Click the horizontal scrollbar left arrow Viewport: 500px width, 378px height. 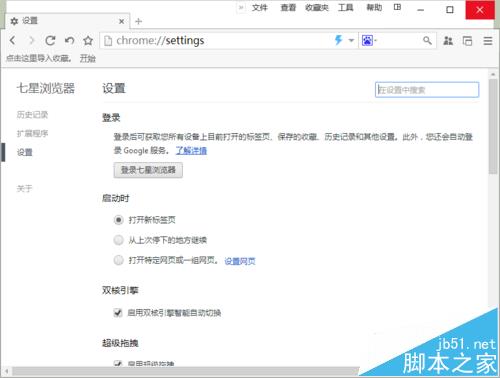pyautogui.click(x=6, y=371)
